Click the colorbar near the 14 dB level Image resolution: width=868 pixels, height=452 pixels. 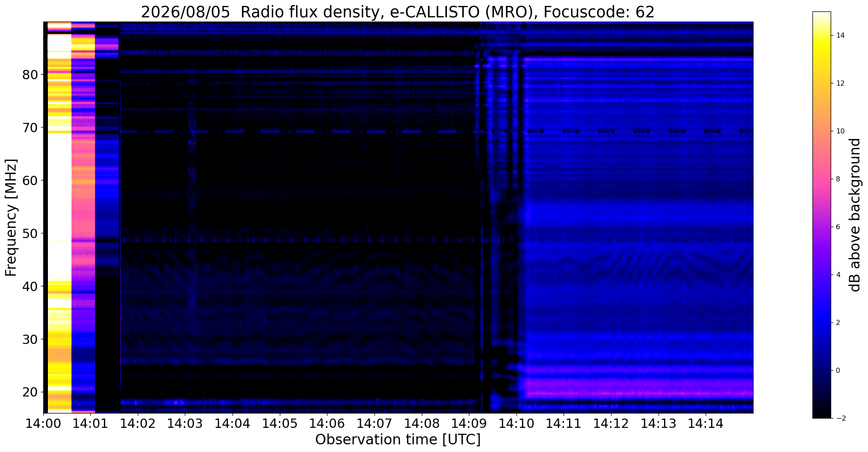[x=821, y=36]
